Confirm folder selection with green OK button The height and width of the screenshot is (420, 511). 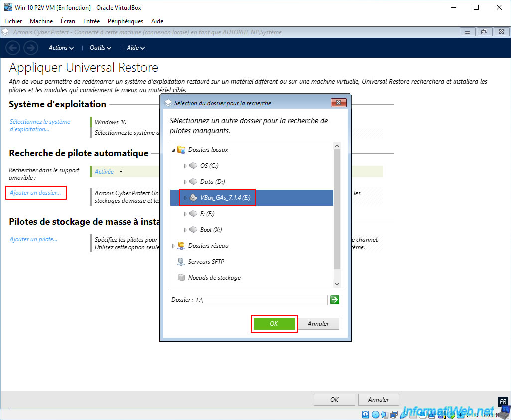274,323
